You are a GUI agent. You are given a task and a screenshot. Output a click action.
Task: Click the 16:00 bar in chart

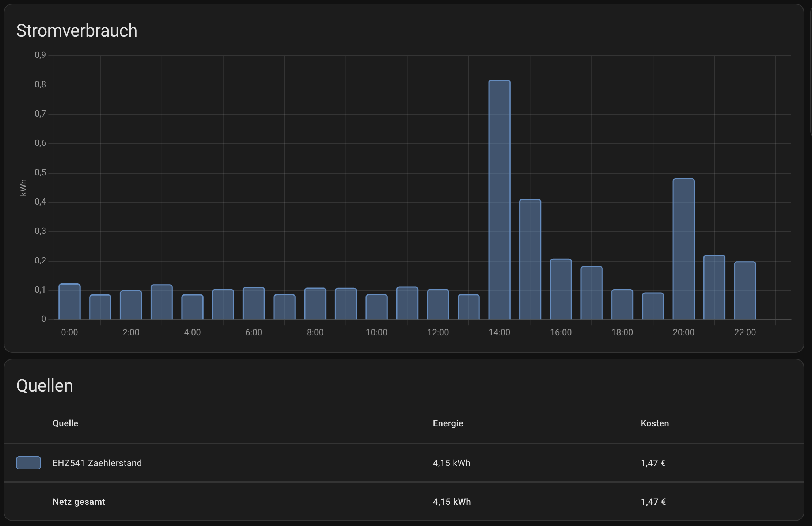tap(561, 289)
